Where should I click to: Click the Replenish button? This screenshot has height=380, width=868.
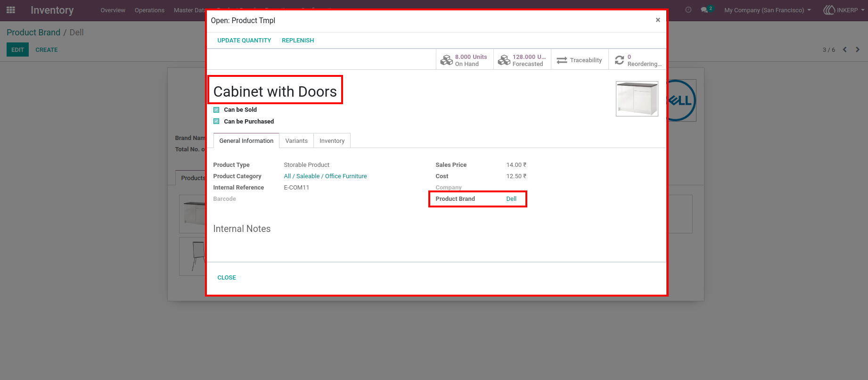point(298,41)
